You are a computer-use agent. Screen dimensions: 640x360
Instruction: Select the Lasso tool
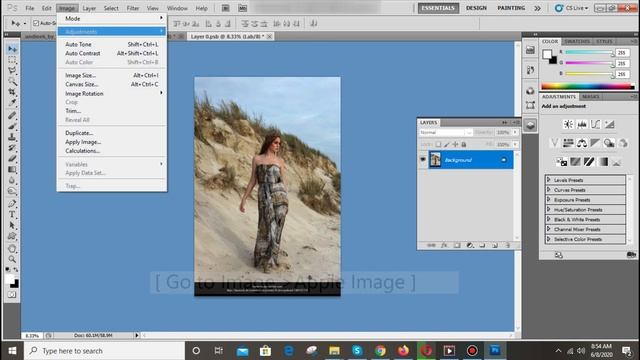click(x=12, y=71)
